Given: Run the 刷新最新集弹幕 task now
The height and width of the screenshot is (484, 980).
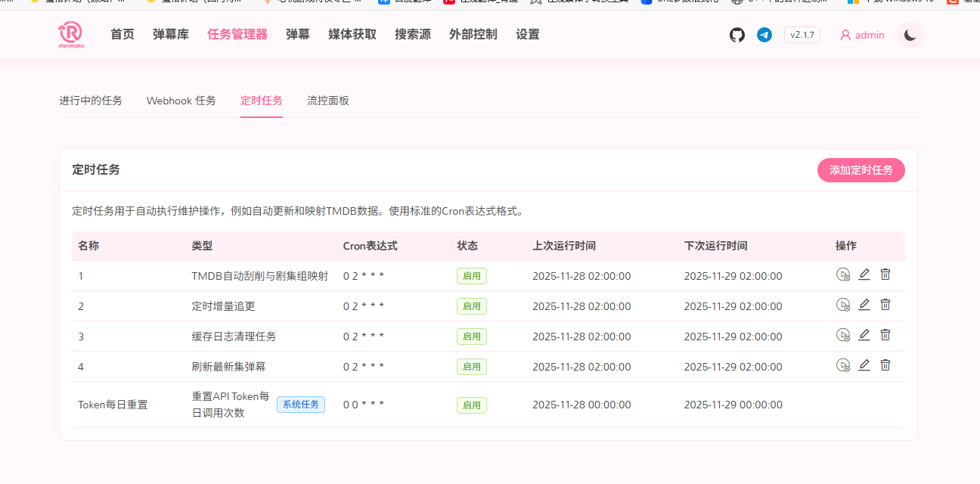Looking at the screenshot, I should 843,365.
